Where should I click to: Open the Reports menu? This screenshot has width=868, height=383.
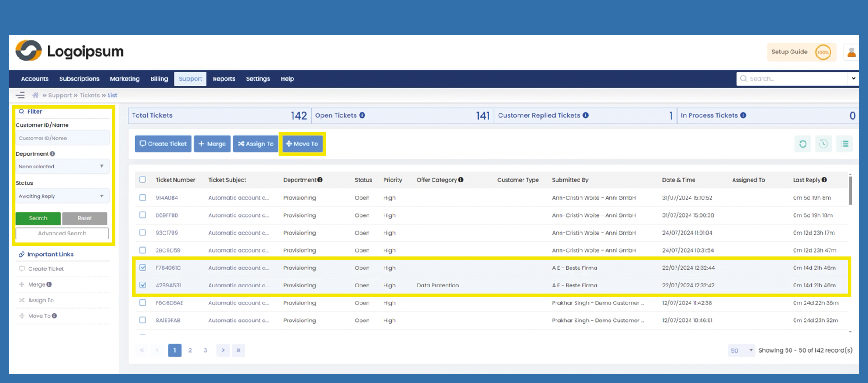point(224,79)
